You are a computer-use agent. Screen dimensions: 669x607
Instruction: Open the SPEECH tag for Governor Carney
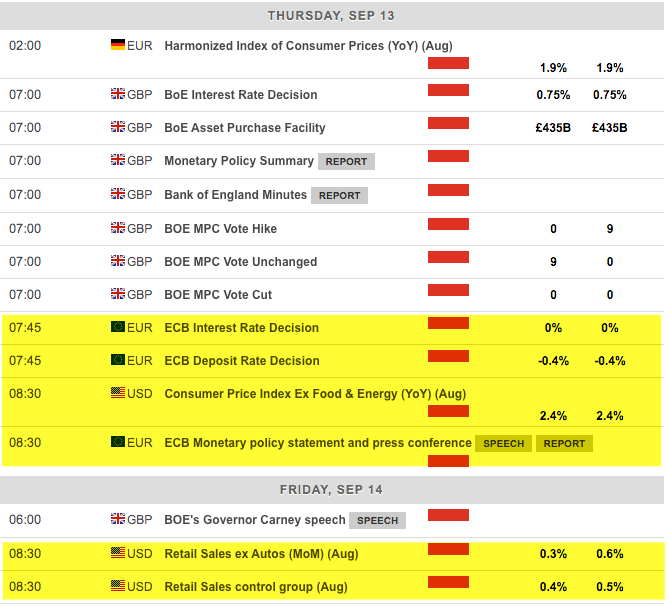point(377,520)
